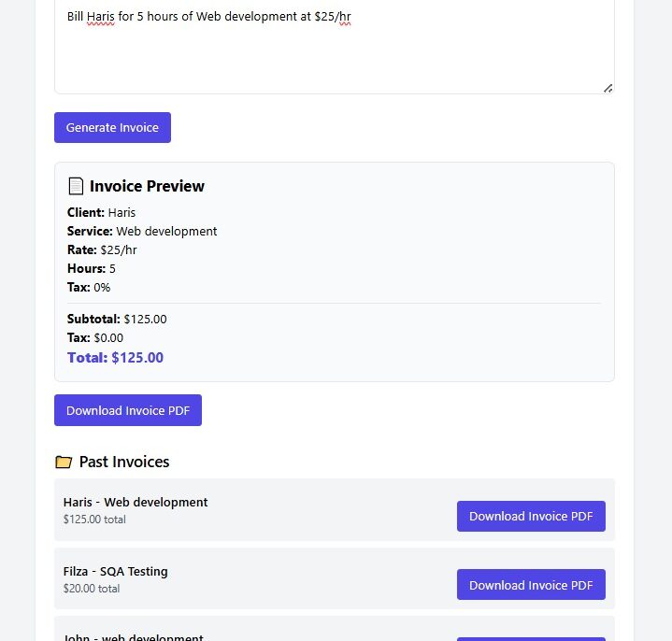Click the folder icon next to Past Invoices
This screenshot has height=641, width=672.
pos(64,462)
